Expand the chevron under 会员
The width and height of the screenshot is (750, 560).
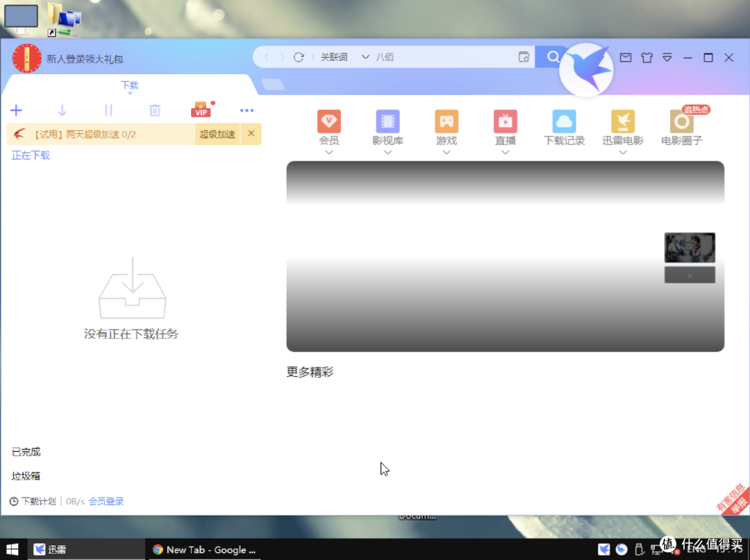click(329, 153)
